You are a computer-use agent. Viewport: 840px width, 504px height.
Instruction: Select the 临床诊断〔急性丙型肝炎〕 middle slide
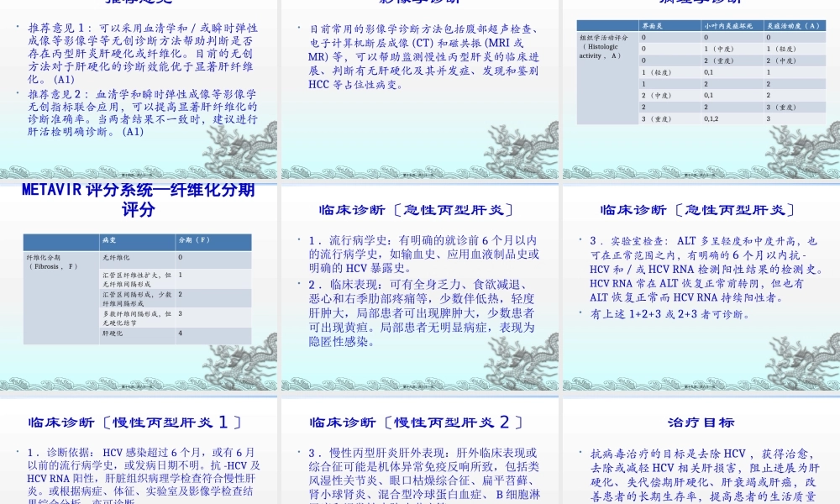coord(420,286)
